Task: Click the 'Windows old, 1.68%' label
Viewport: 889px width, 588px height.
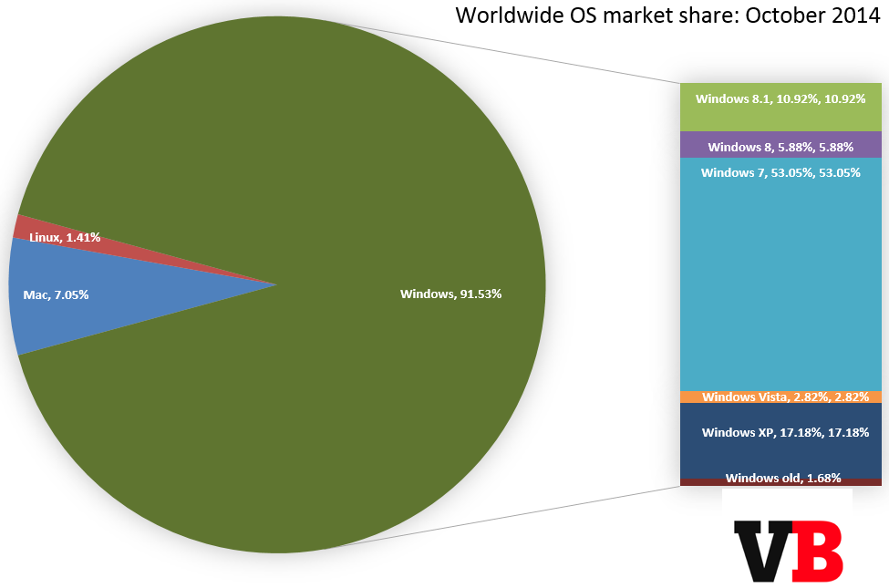Action: [783, 478]
